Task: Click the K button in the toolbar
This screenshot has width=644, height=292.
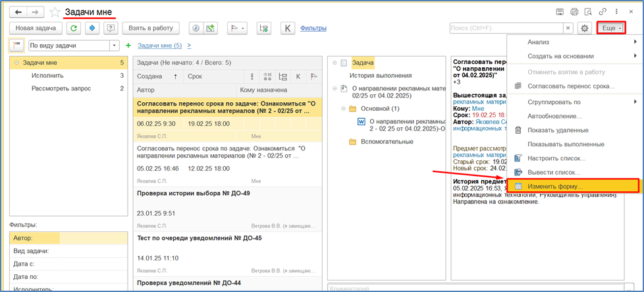Action: 288,28
